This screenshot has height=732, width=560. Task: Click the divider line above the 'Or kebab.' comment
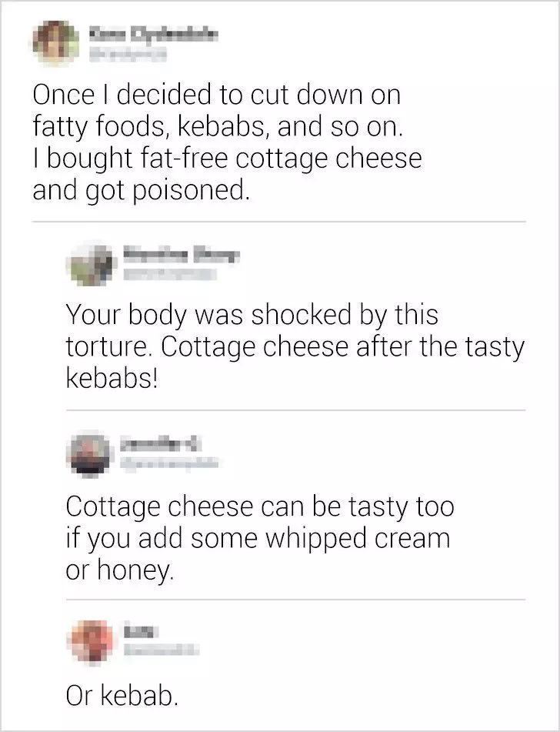coord(295,600)
